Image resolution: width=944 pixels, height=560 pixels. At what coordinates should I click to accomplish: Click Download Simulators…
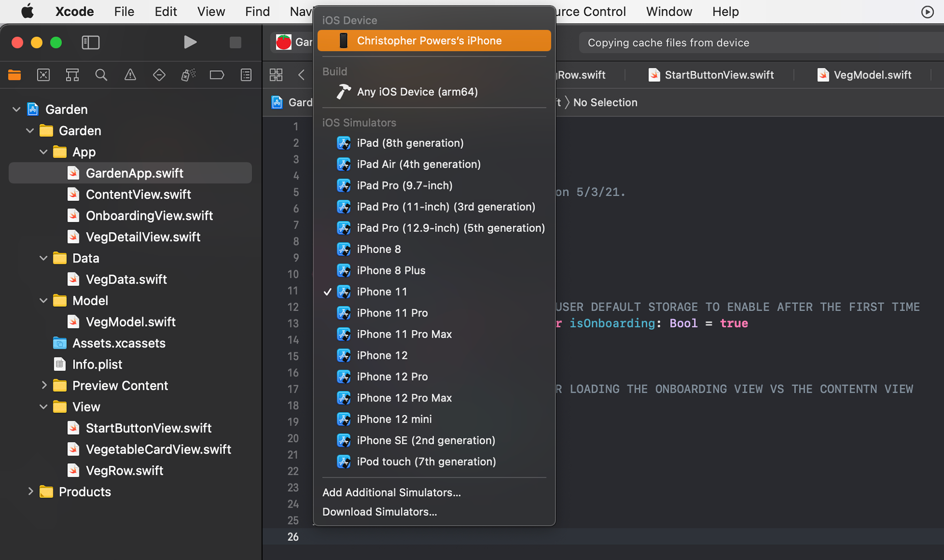[434, 512]
